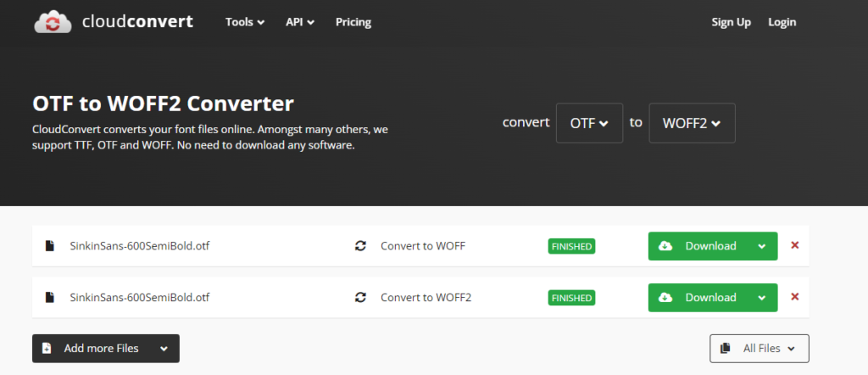Click Login link

click(782, 22)
